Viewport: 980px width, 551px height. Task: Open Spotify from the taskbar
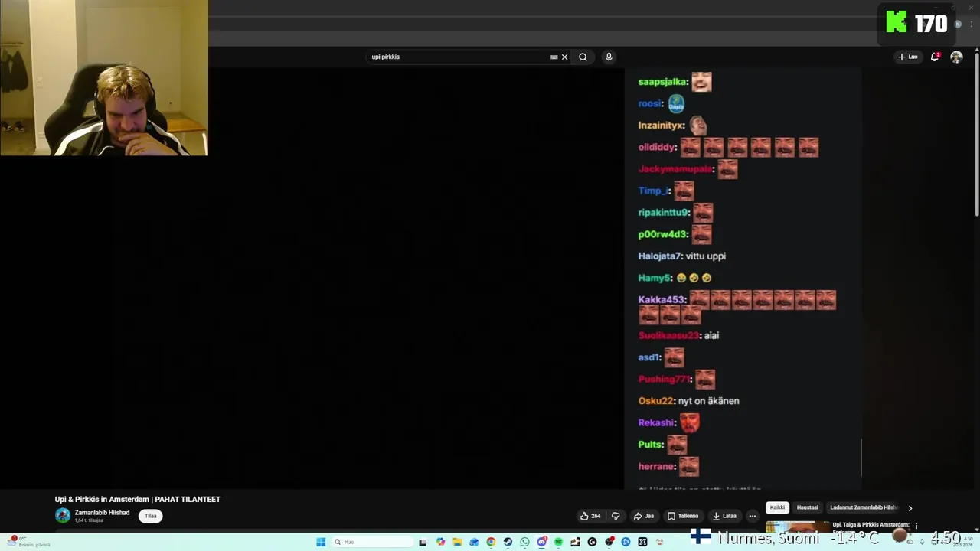(558, 542)
